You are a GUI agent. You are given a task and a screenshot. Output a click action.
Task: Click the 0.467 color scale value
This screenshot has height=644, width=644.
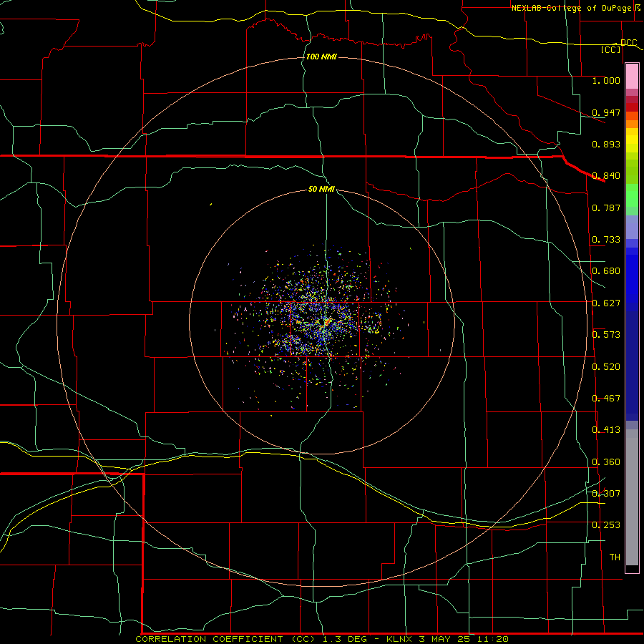coord(606,398)
